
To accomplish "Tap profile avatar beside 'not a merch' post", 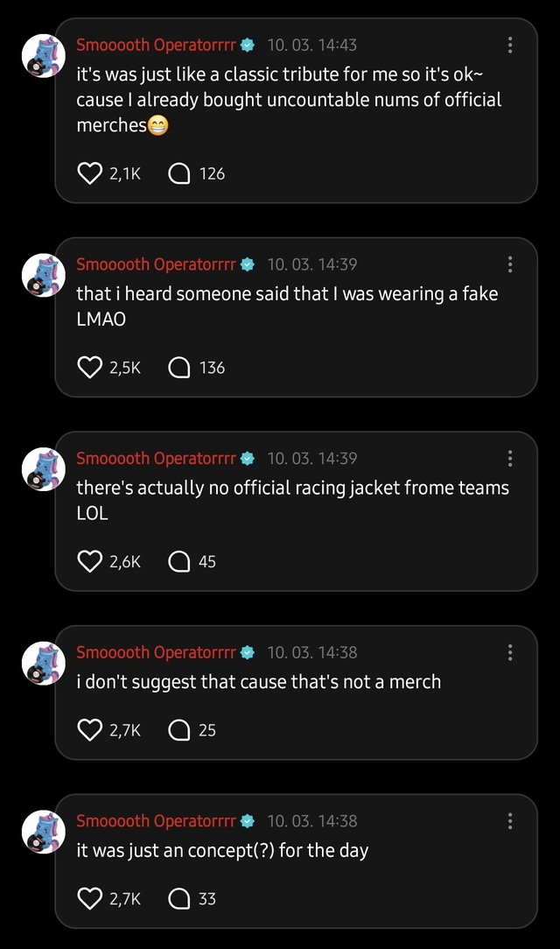I will [x=43, y=664].
